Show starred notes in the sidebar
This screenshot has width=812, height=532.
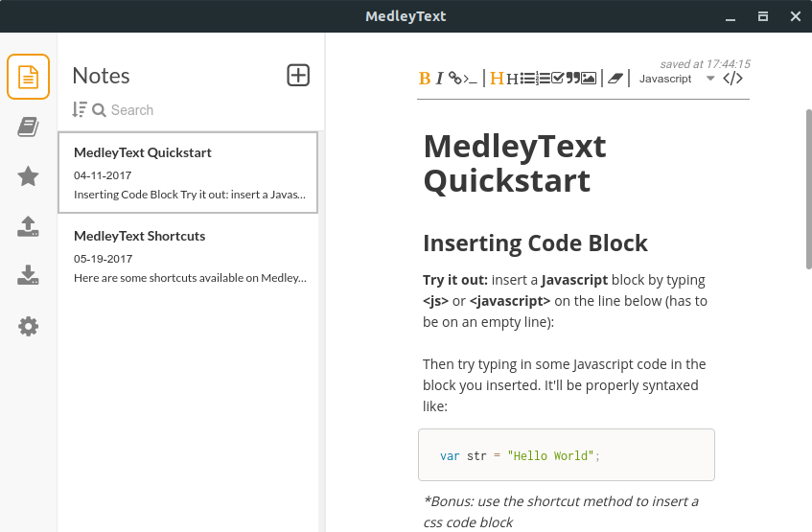(x=28, y=176)
